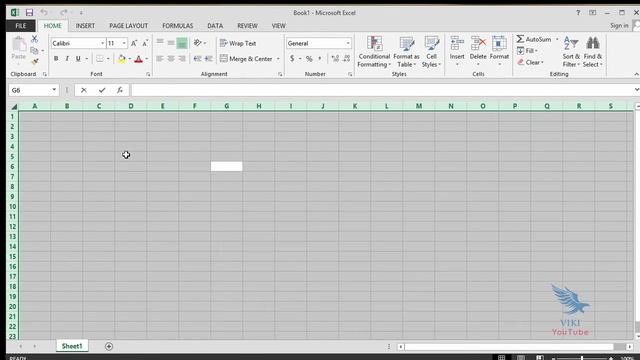This screenshot has width=640, height=360.
Task: Switch to the DATA tab
Action: coord(215,26)
